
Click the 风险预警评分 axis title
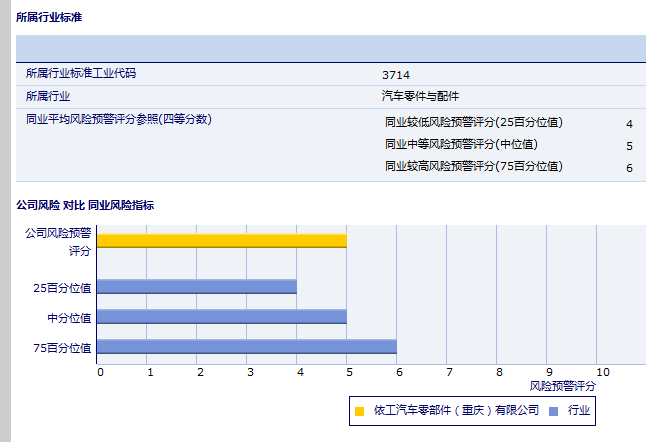562,385
